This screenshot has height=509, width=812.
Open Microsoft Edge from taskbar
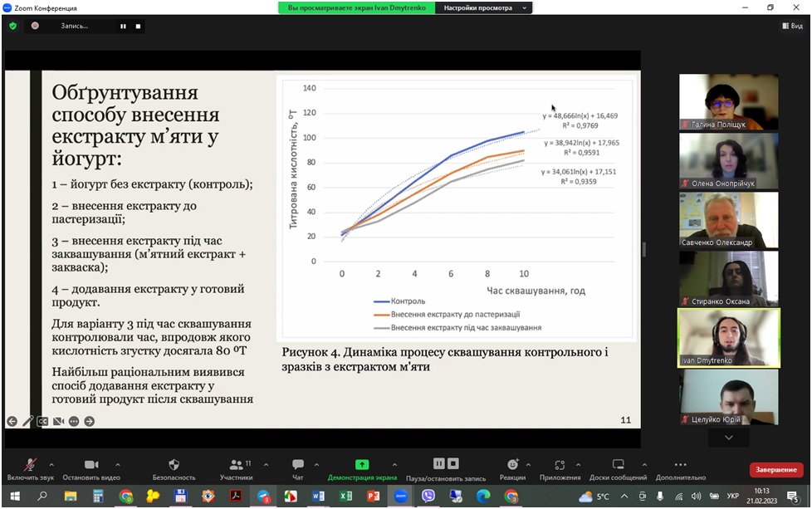tap(483, 496)
